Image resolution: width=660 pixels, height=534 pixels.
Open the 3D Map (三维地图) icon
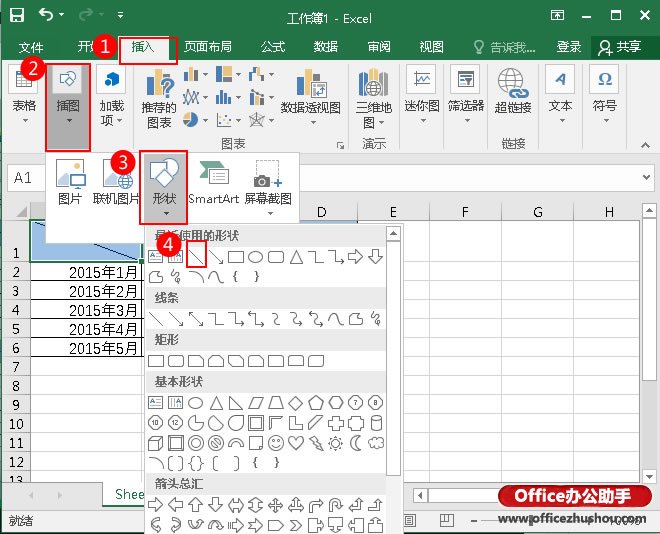(373, 82)
